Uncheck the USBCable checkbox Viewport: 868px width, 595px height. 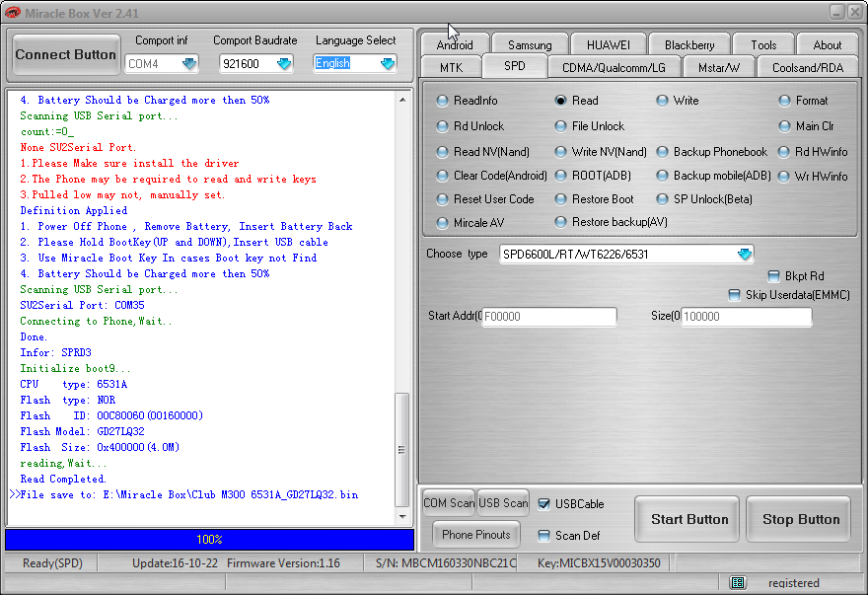coord(544,504)
